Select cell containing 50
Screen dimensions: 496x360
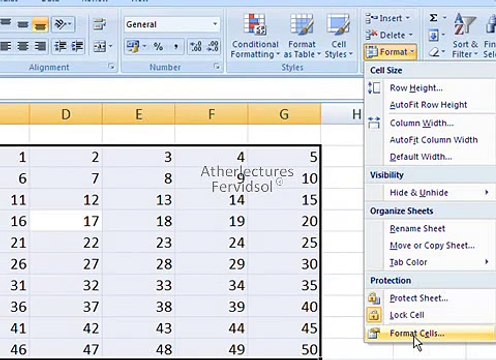[284, 349]
